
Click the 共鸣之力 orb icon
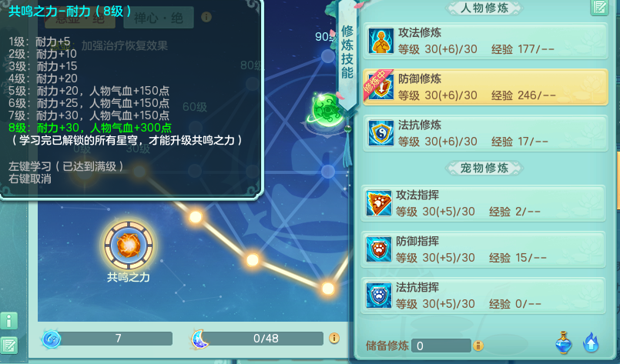tap(129, 245)
